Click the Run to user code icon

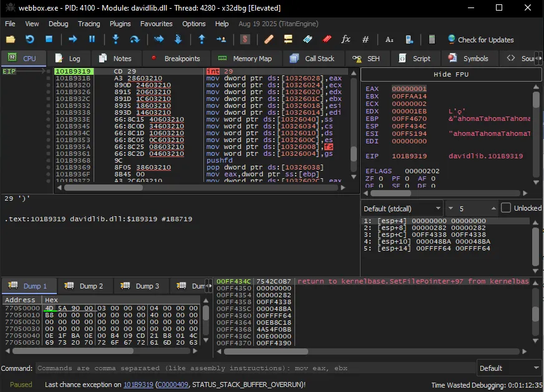(x=221, y=39)
